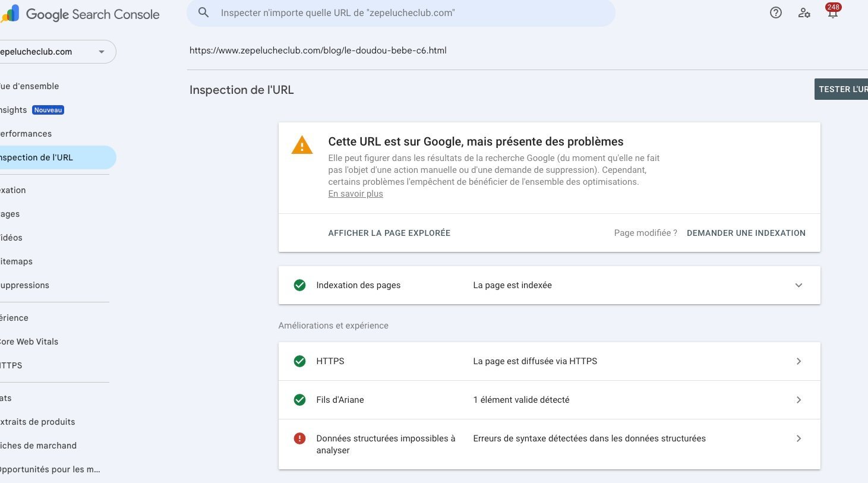
Task: Click 'La page est indexée' text
Action: point(512,285)
